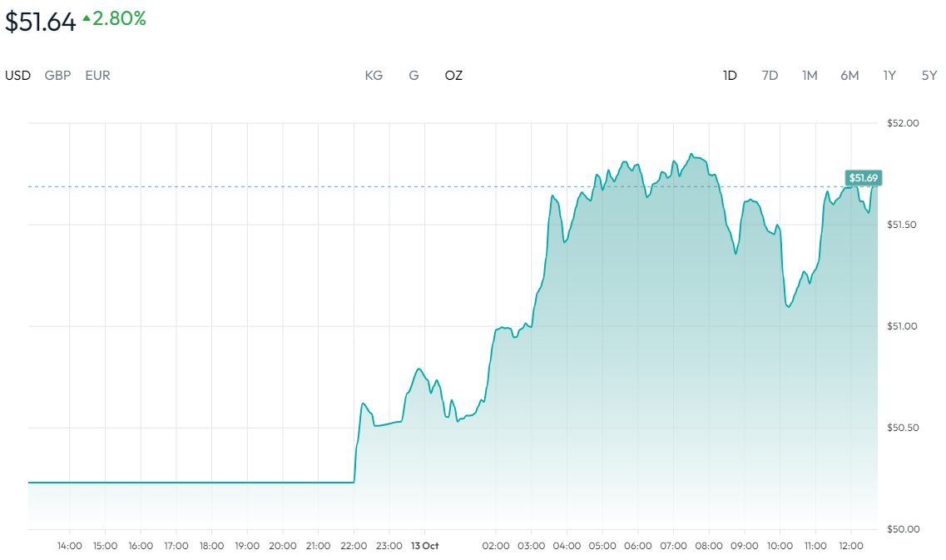This screenshot has width=946, height=560.
Task: Click the $51.69 current price tag
Action: tap(864, 178)
